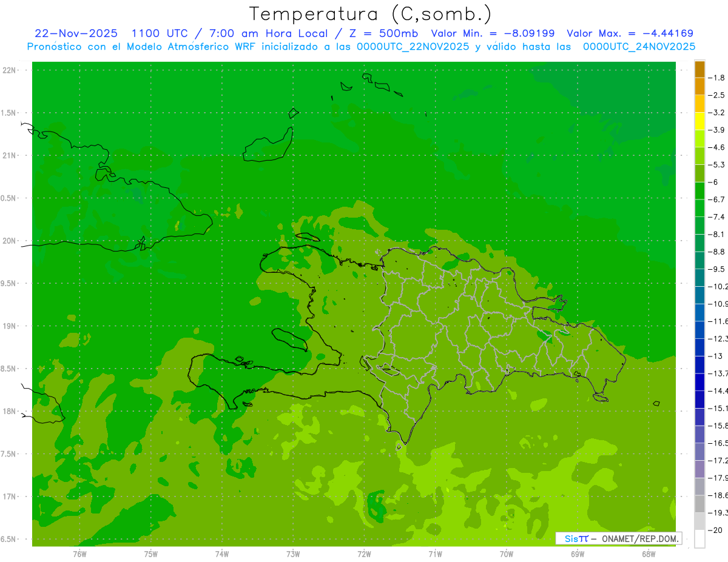Screen dimensions: 728x562
Task: Pick the yellow swatch between -3.2 and -3.9
Action: click(x=699, y=121)
